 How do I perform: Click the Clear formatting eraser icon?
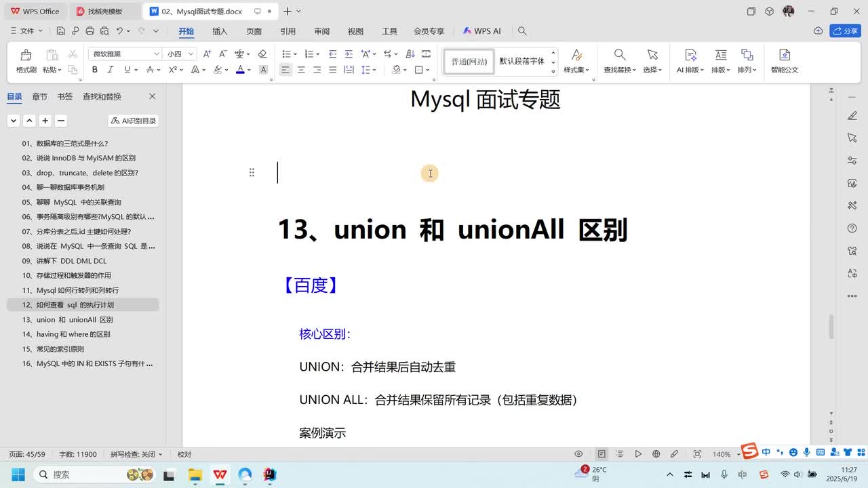coord(262,54)
